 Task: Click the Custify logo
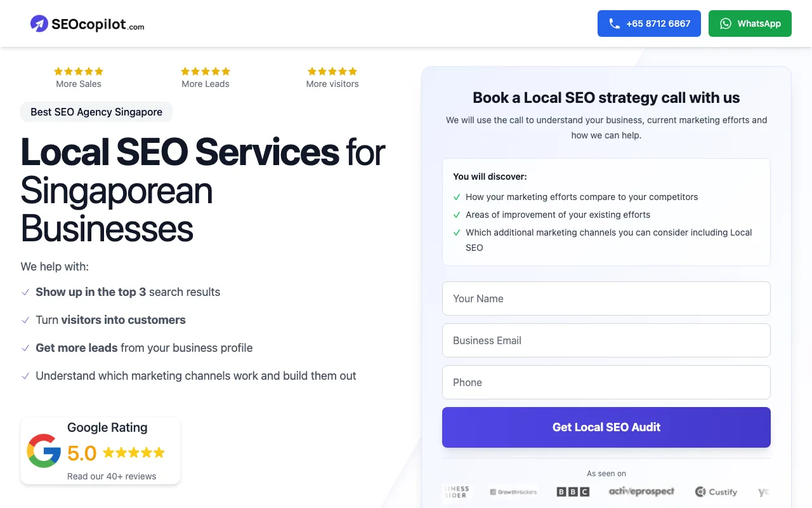click(x=716, y=491)
